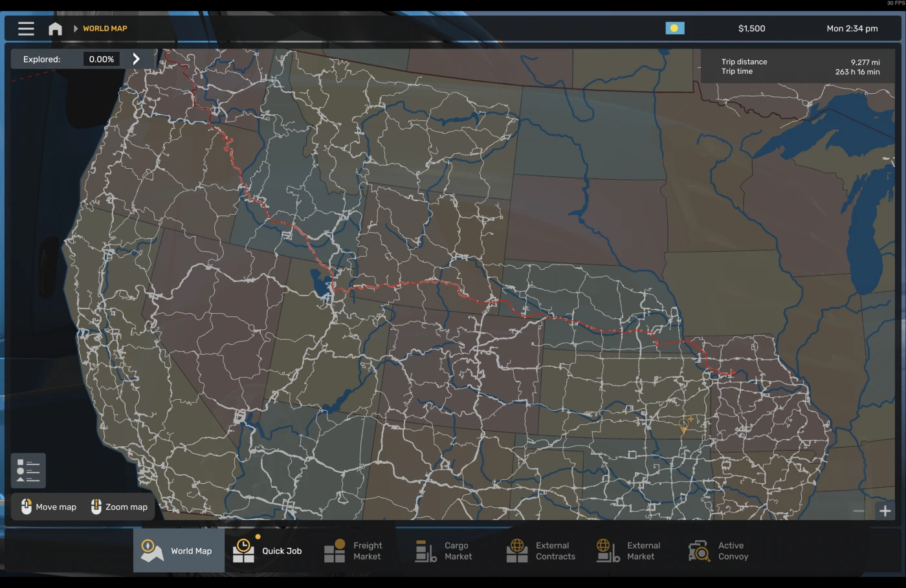The height and width of the screenshot is (588, 906).
Task: Click the Move map mouse icon
Action: tap(27, 506)
